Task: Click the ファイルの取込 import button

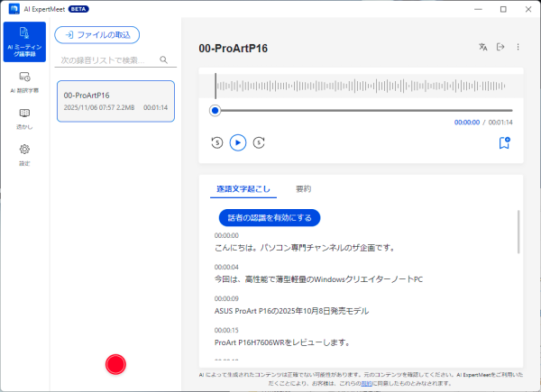Action: [97, 35]
